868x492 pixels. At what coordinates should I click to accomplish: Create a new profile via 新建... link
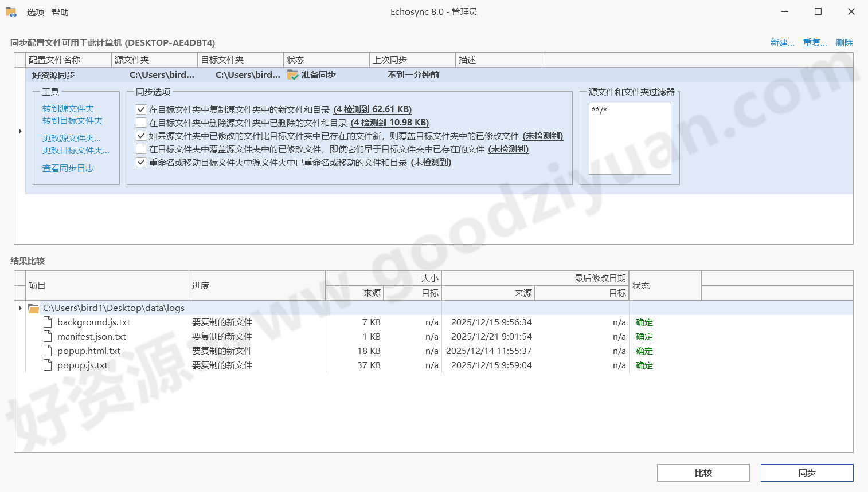pos(782,42)
